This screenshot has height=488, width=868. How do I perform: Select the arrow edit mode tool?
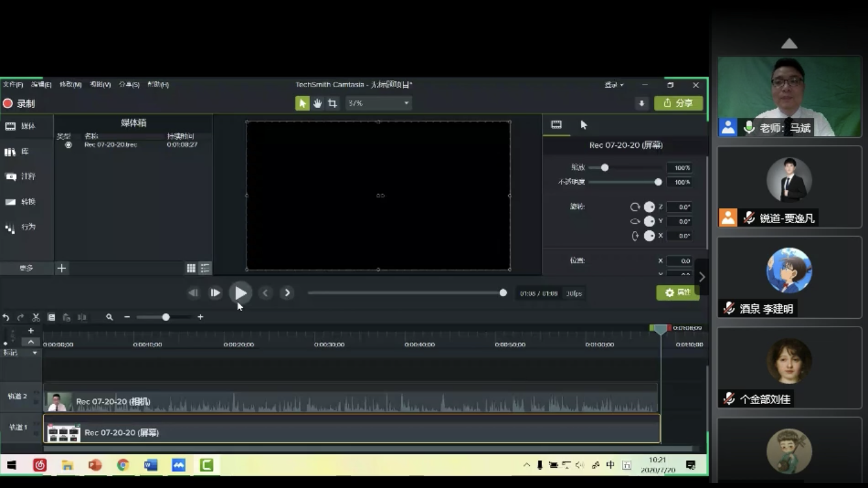coord(303,103)
